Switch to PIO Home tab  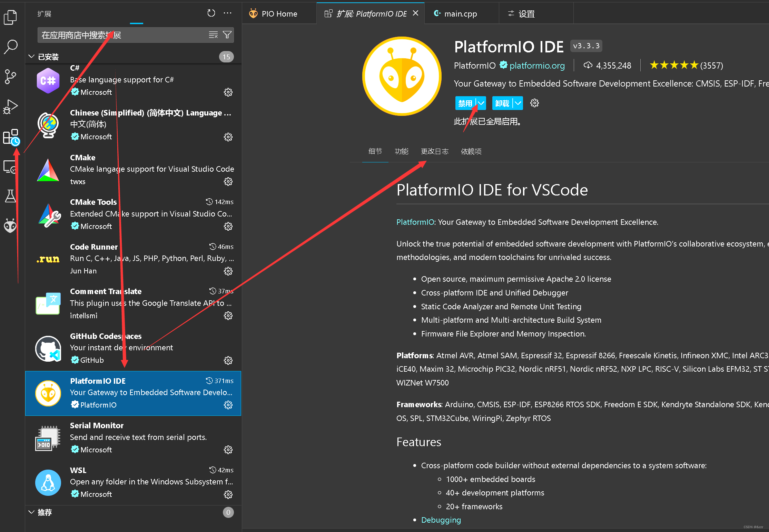tap(279, 13)
